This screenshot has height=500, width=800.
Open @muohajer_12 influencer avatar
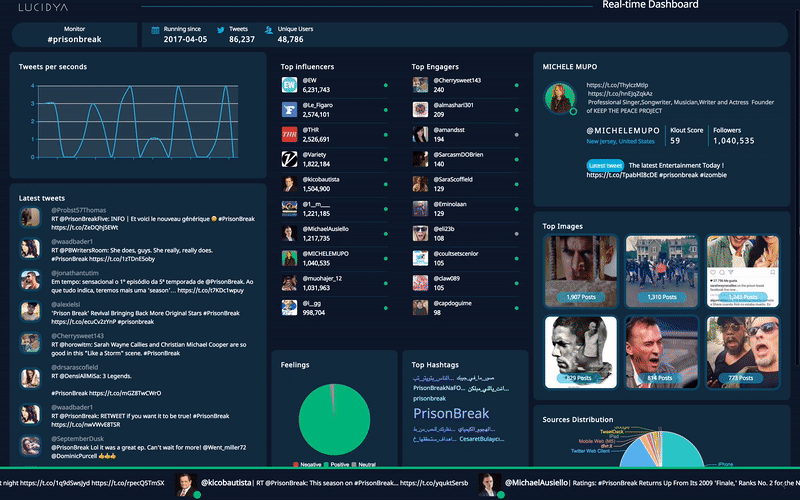[289, 283]
